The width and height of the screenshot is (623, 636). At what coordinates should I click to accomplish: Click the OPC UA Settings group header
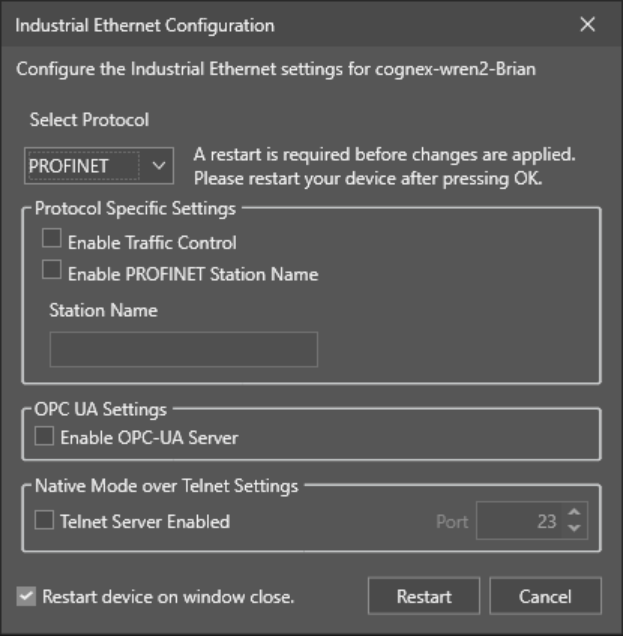click(x=101, y=409)
